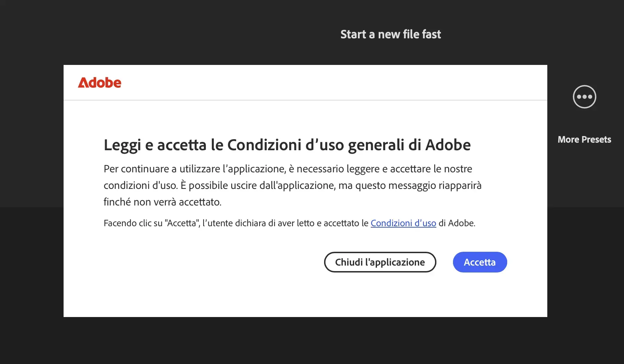This screenshot has width=624, height=364.
Task: Click the word Presets in More Presets
Action: [596, 140]
